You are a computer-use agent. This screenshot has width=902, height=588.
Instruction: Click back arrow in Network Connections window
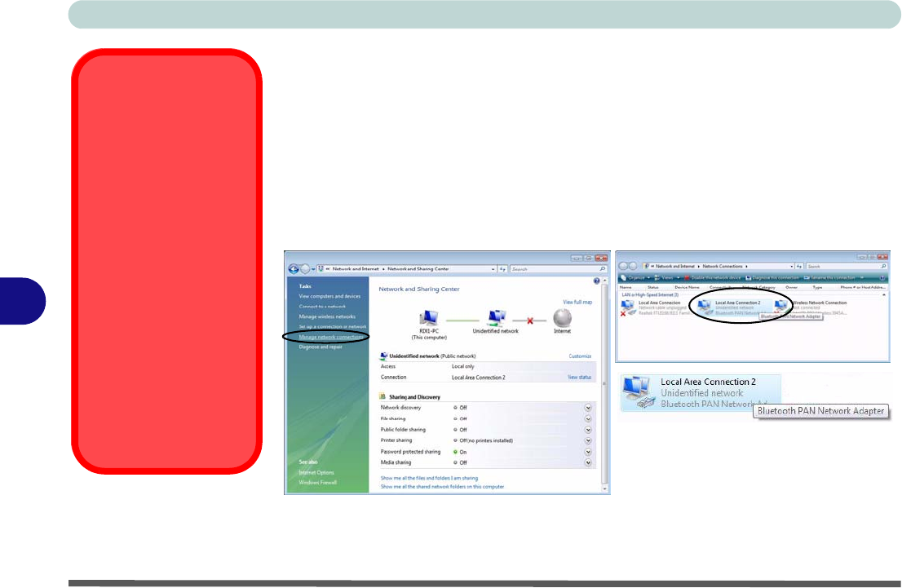[623, 266]
